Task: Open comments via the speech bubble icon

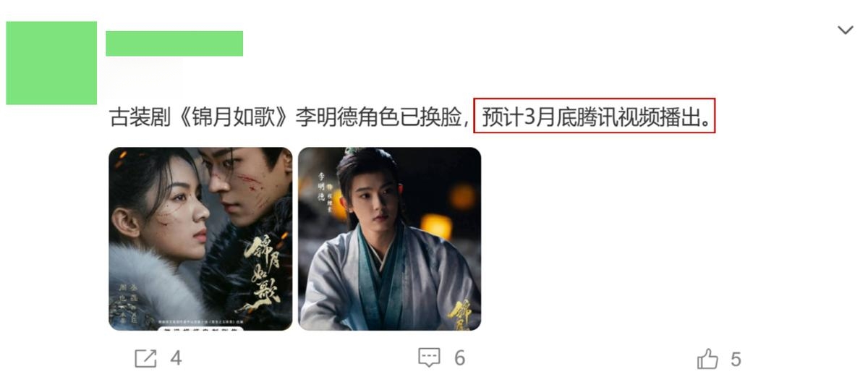Action: pyautogui.click(x=429, y=357)
